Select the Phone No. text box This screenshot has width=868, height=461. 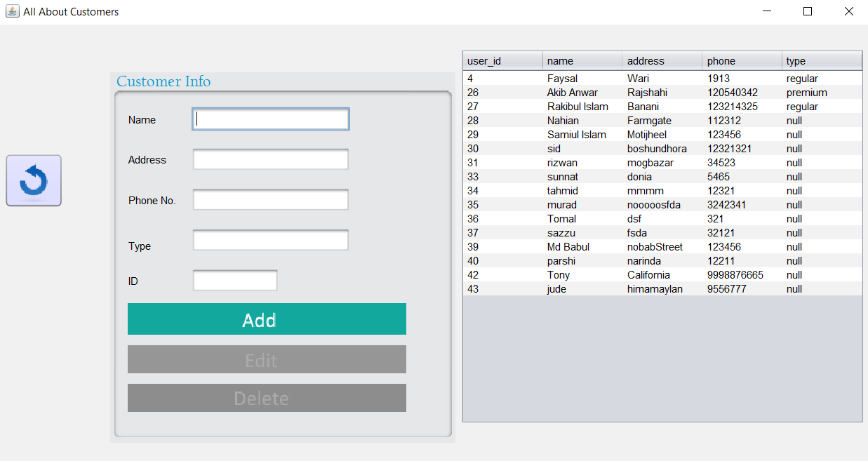[270, 200]
